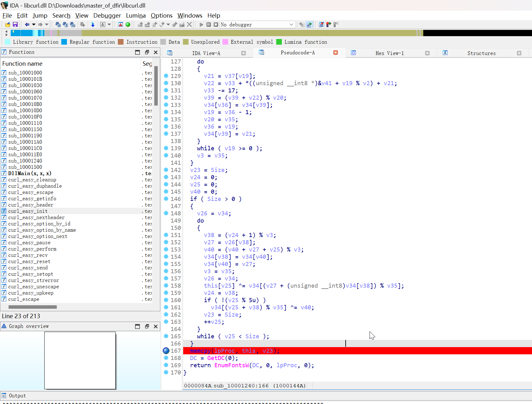The image size is (532, 404).
Task: Click the text view 'A' toolbar icon
Action: 102,25
